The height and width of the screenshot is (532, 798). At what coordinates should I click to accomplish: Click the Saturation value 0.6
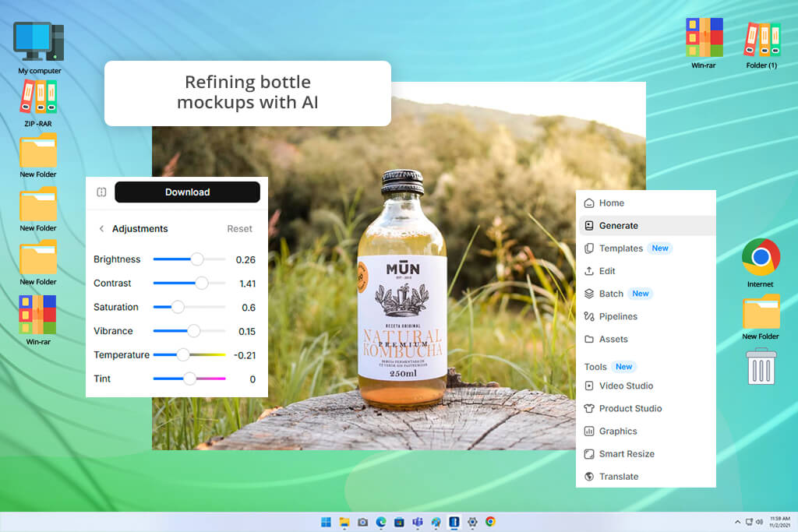pyautogui.click(x=249, y=308)
